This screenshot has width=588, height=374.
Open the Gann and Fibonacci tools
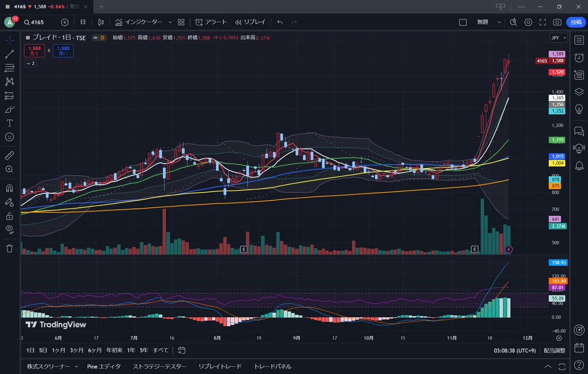(9, 68)
